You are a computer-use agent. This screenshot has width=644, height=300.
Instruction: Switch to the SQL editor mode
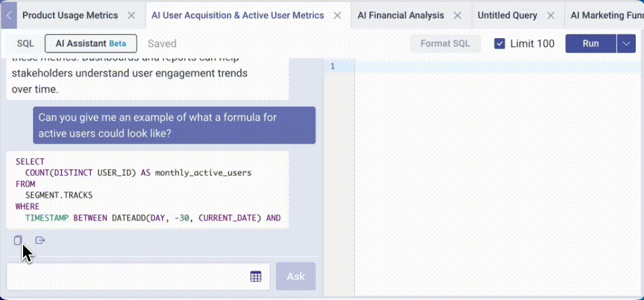pos(26,44)
